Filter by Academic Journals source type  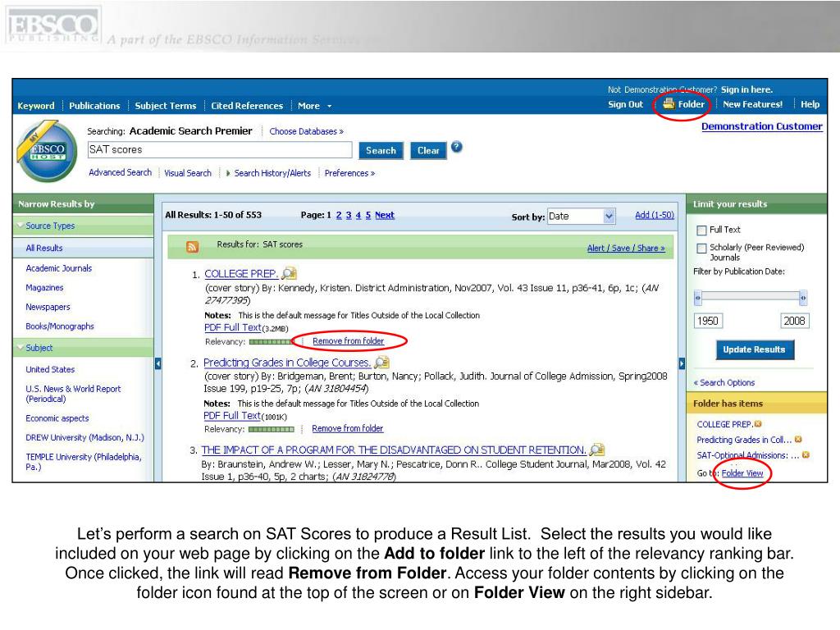coord(59,268)
